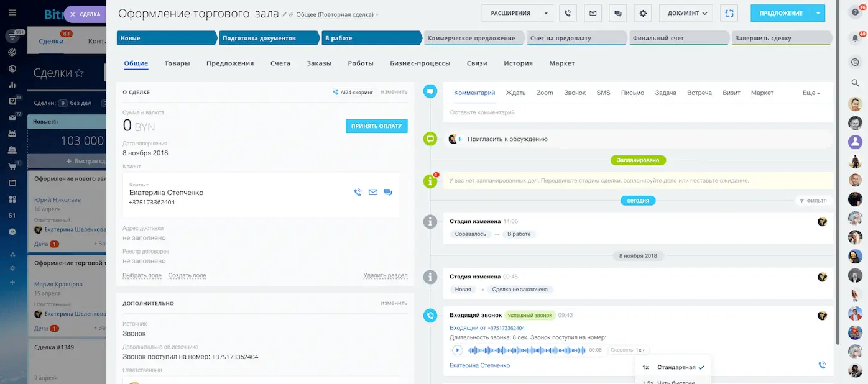Click the Создать поле link

(x=187, y=275)
